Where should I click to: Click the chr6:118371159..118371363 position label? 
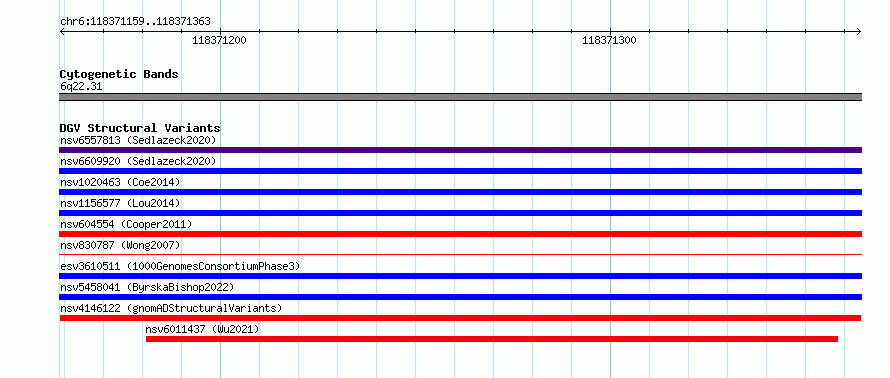[x=135, y=22]
